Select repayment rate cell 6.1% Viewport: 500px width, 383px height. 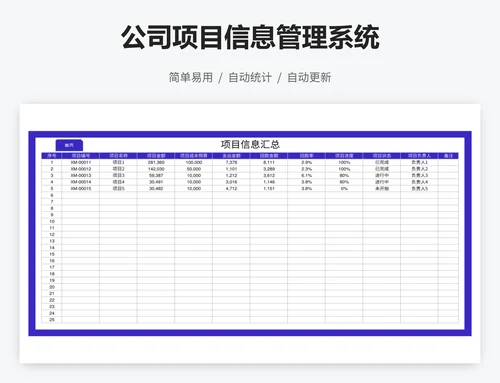[307, 175]
